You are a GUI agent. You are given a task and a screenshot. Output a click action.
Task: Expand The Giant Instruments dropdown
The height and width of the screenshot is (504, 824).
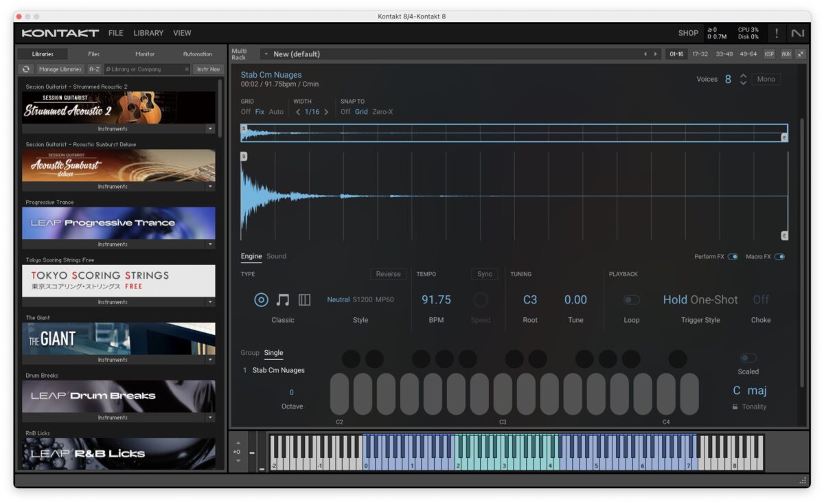click(210, 359)
